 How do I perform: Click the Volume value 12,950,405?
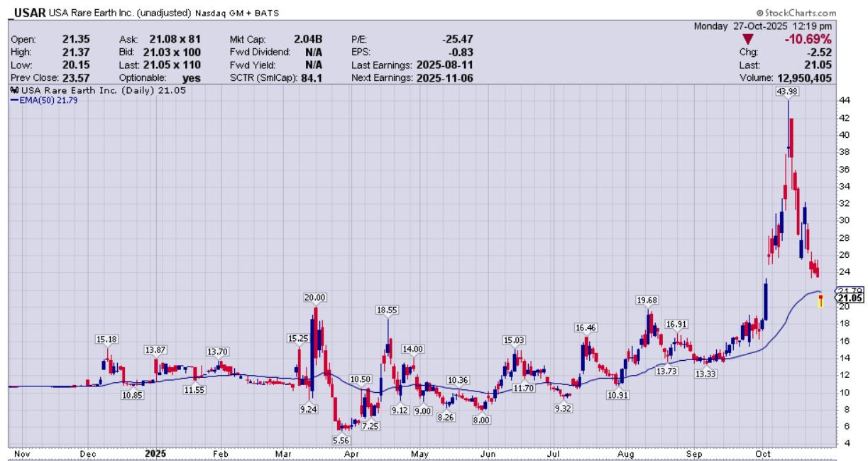point(803,77)
